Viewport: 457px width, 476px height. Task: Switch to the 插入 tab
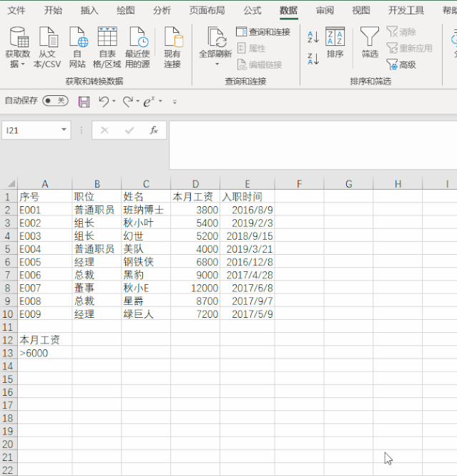(x=89, y=10)
